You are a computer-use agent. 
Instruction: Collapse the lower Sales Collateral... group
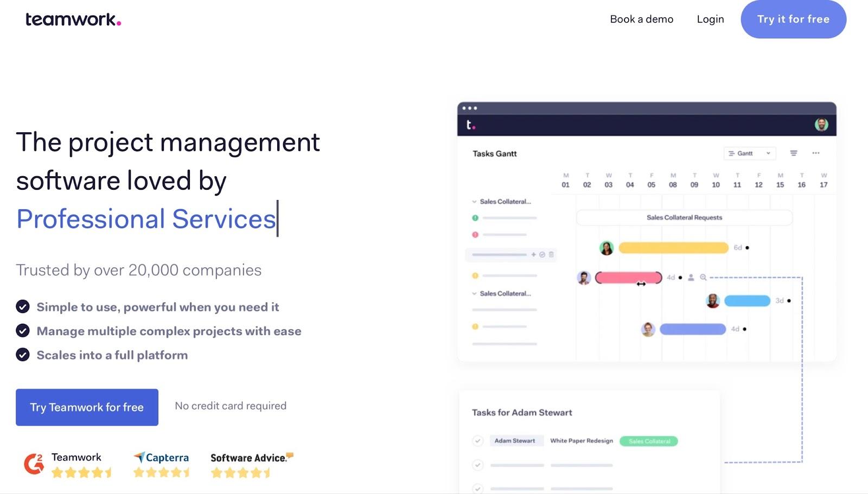(475, 294)
